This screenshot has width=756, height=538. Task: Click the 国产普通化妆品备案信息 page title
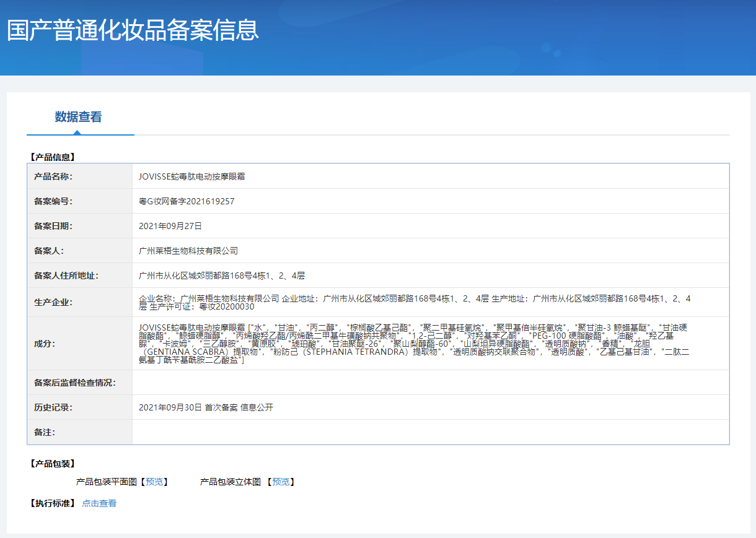pos(133,30)
